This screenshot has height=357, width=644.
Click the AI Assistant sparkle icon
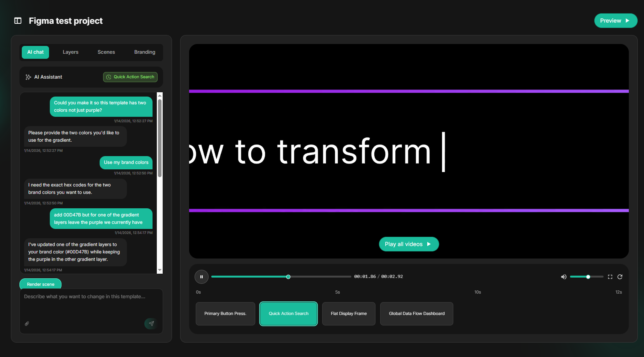click(28, 77)
